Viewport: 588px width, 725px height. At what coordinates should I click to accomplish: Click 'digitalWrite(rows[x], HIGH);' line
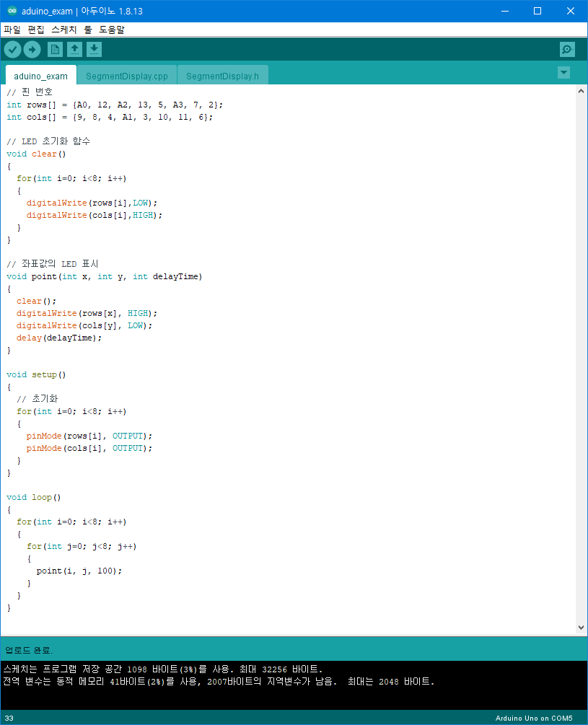(87, 313)
